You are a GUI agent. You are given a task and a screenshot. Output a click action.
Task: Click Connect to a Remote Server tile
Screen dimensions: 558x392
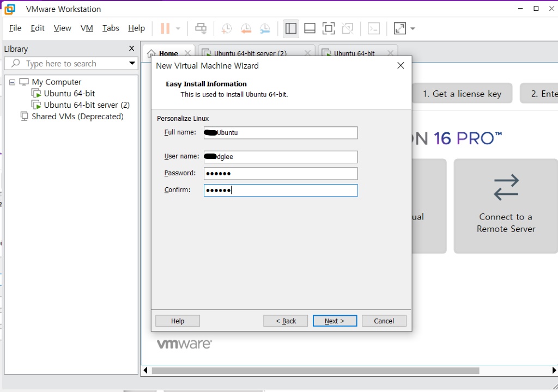pyautogui.click(x=506, y=206)
